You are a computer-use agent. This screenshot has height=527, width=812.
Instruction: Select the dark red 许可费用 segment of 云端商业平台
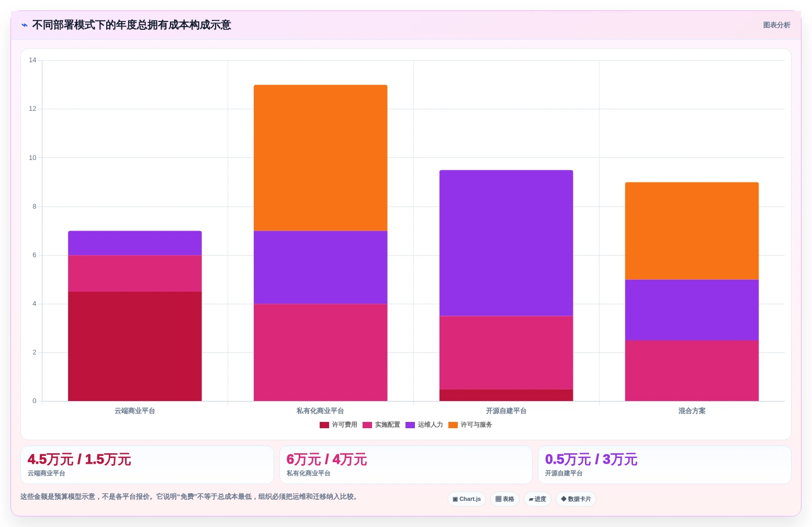click(135, 347)
